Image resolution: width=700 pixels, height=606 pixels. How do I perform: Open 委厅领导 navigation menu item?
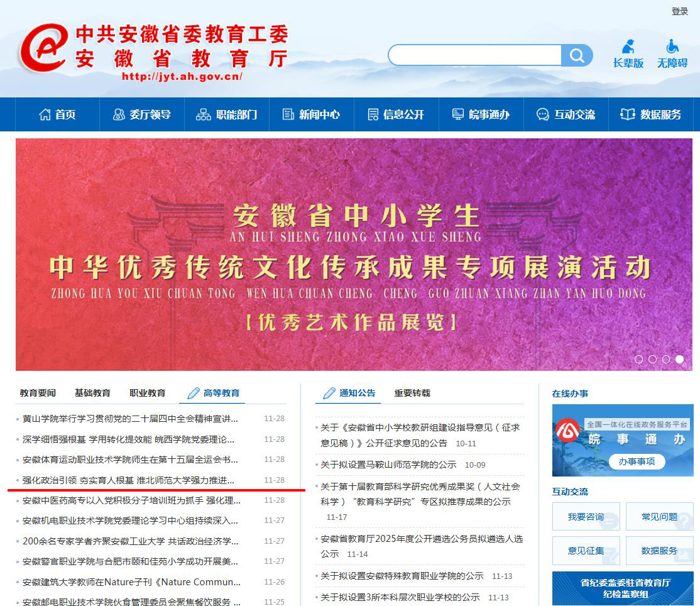(141, 114)
